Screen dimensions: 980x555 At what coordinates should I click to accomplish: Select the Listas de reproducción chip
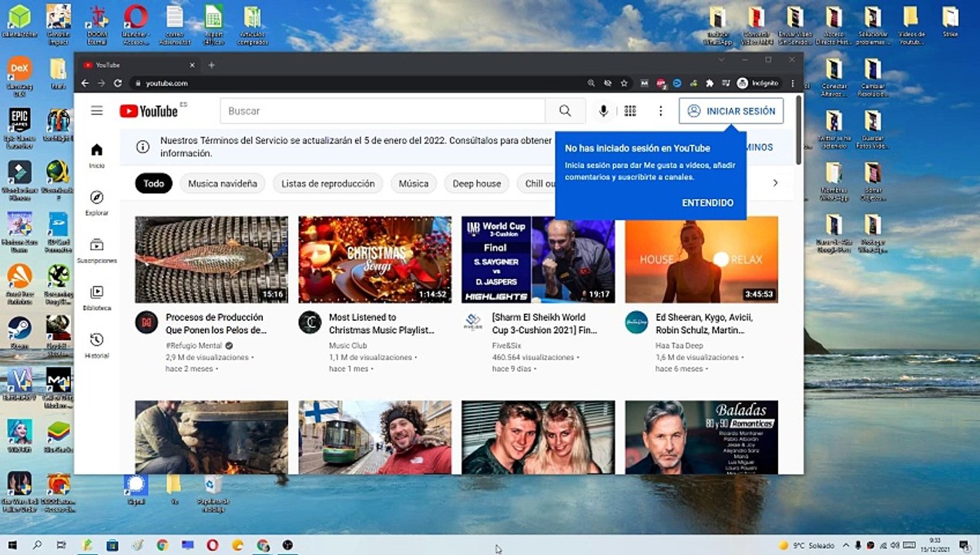[328, 183]
